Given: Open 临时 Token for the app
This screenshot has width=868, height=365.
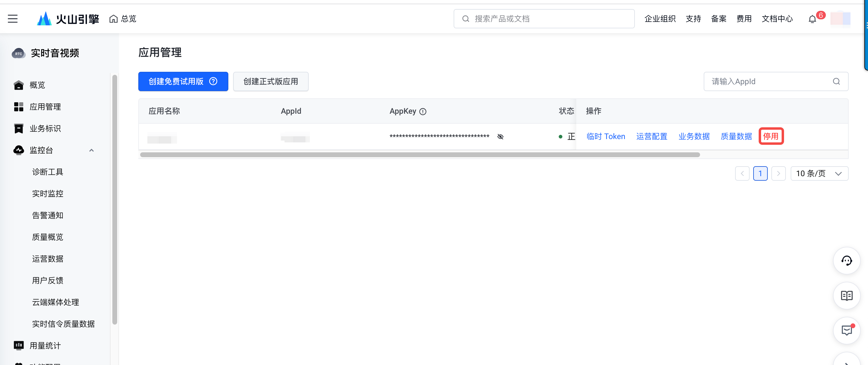Looking at the screenshot, I should (x=606, y=137).
